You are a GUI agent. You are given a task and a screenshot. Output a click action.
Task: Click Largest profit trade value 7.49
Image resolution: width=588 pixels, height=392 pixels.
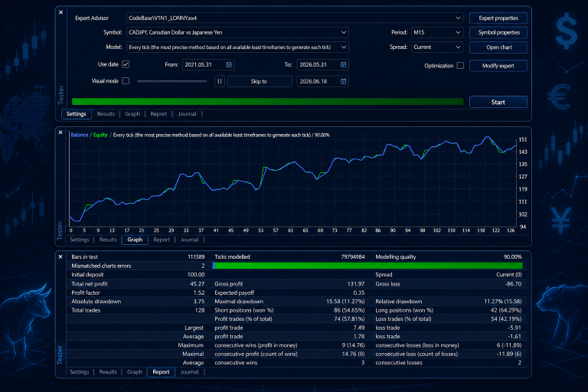coord(359,328)
